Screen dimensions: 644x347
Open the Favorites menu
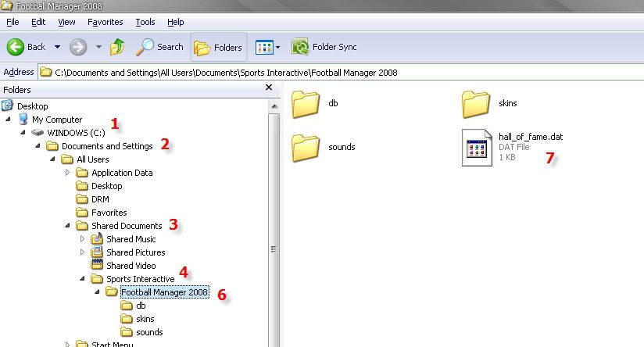[x=106, y=22]
